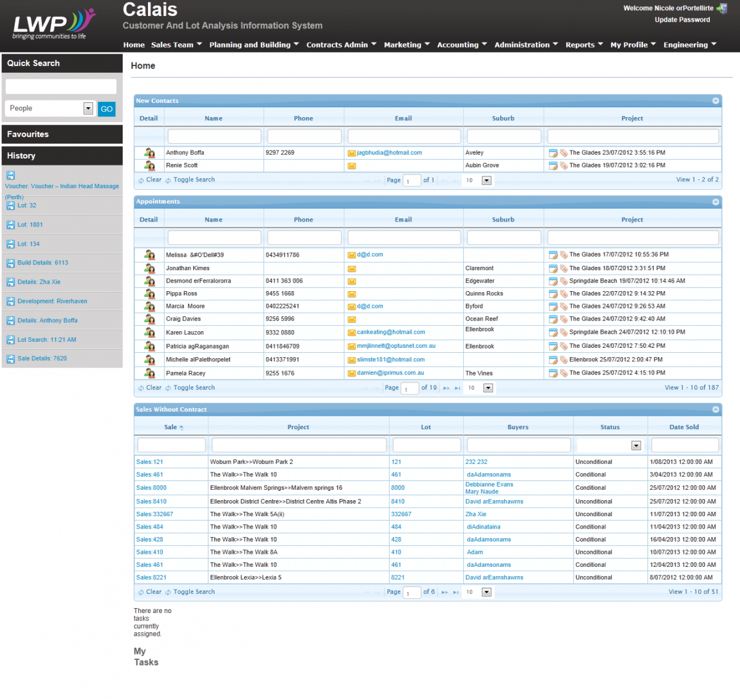The image size is (740, 700).
Task: Open the Reports menu
Action: click(x=583, y=45)
